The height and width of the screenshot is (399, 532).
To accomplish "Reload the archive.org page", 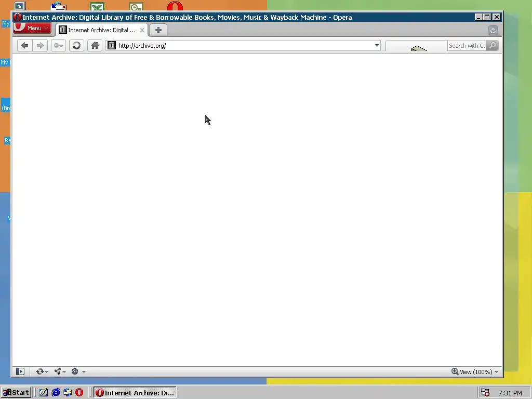I will point(76,46).
